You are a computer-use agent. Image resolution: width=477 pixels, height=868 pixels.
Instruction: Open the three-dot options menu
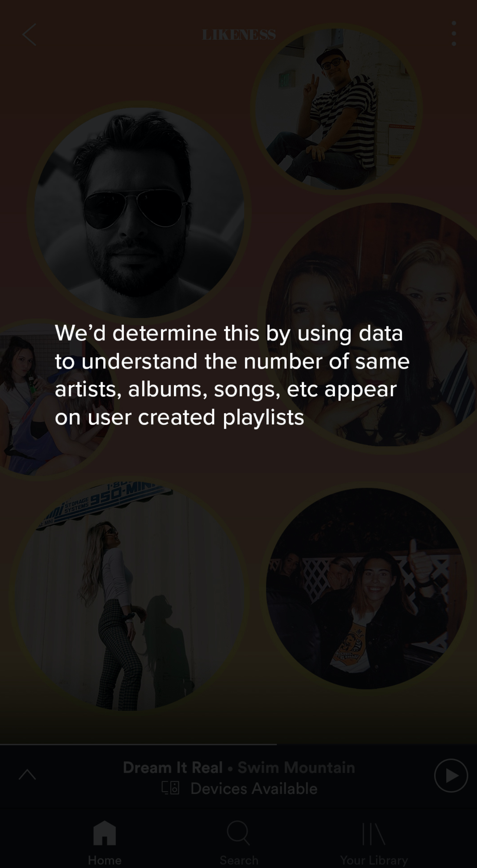click(x=454, y=34)
